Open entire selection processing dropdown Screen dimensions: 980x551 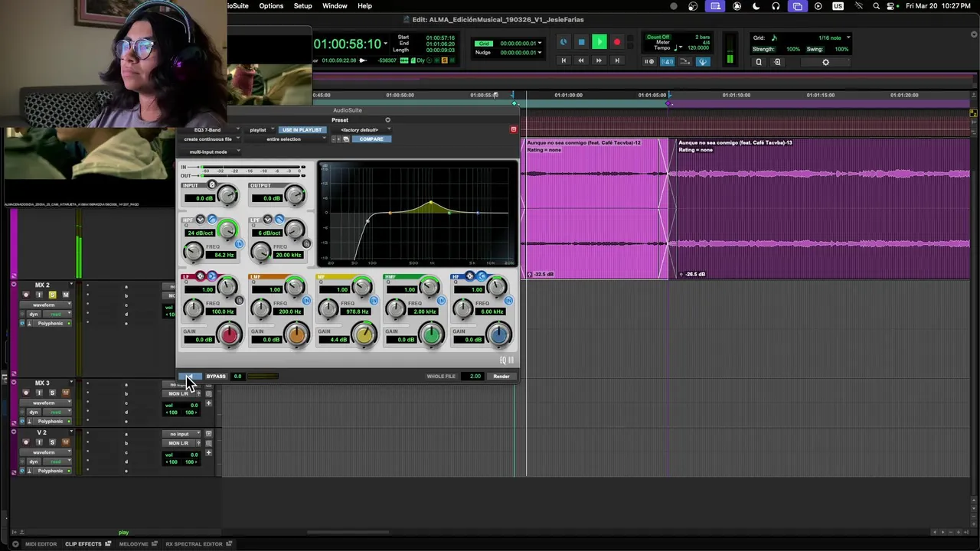[286, 139]
